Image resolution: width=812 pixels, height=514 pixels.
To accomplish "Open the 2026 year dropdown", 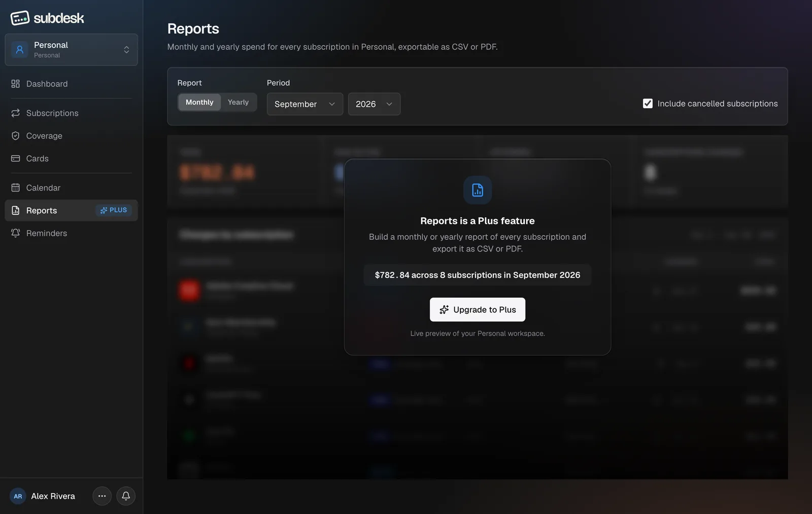I will point(374,104).
